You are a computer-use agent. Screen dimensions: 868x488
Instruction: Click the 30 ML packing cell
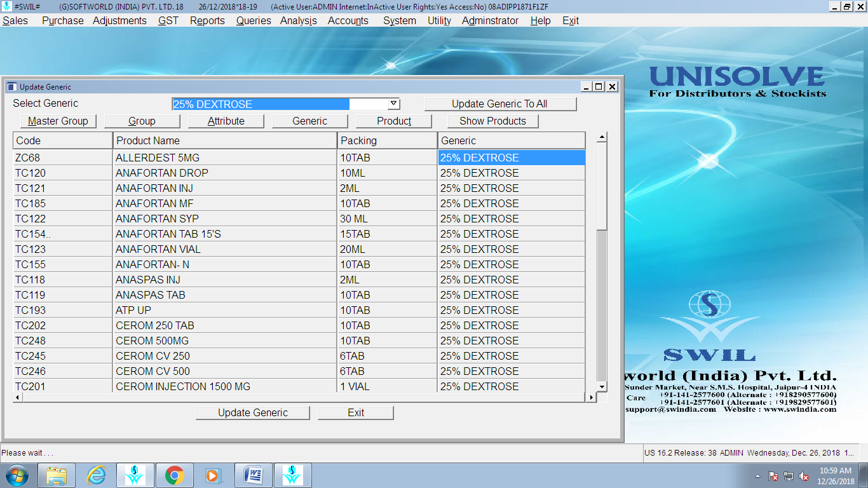point(388,219)
